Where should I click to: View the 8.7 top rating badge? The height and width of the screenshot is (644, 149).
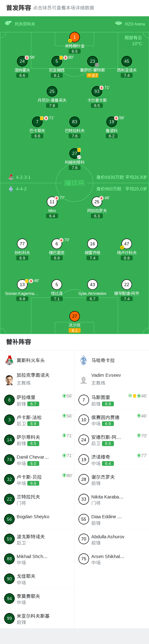[x=92, y=76]
